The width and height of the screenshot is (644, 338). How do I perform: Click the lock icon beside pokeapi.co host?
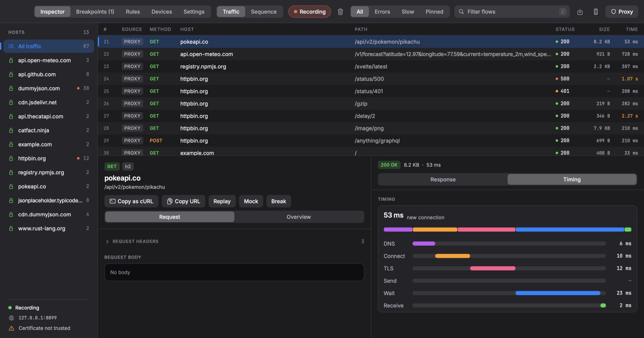pyautogui.click(x=11, y=187)
